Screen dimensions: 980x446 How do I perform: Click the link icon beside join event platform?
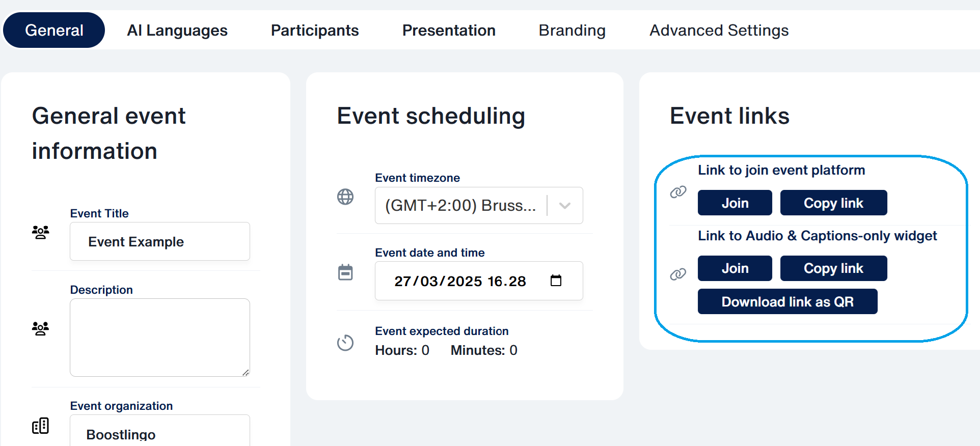[678, 192]
